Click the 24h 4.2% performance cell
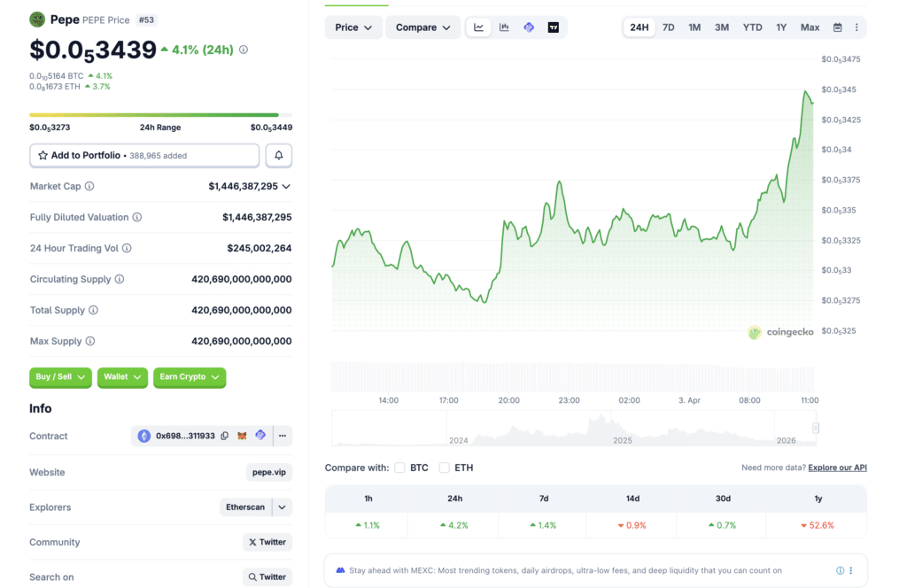 click(x=454, y=525)
